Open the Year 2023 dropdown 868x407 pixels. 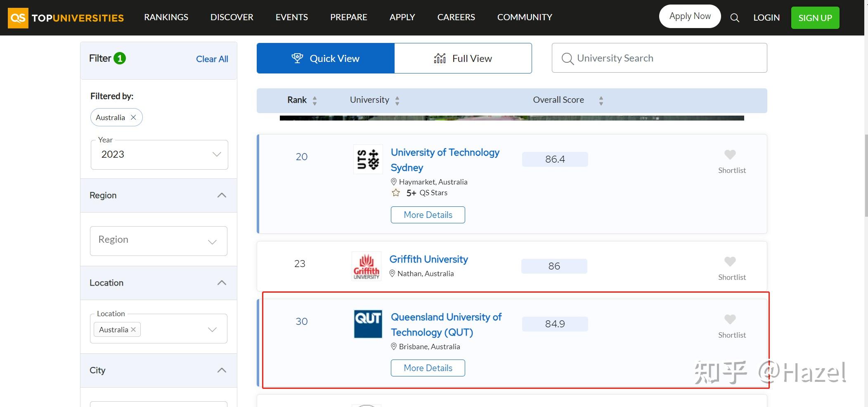click(x=159, y=155)
